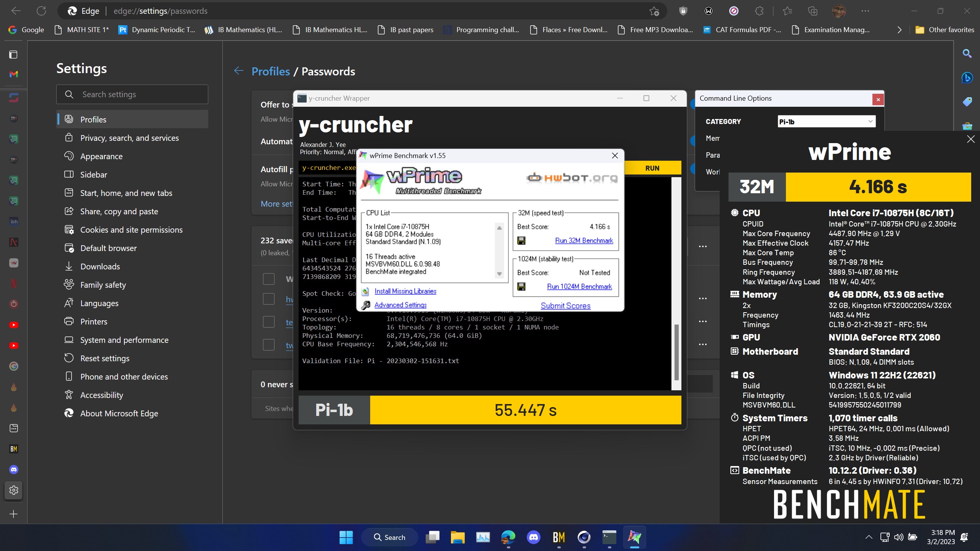Viewport: 980px width, 551px height.
Task: Open Collections icon in Edge toolbar
Action: point(812,11)
